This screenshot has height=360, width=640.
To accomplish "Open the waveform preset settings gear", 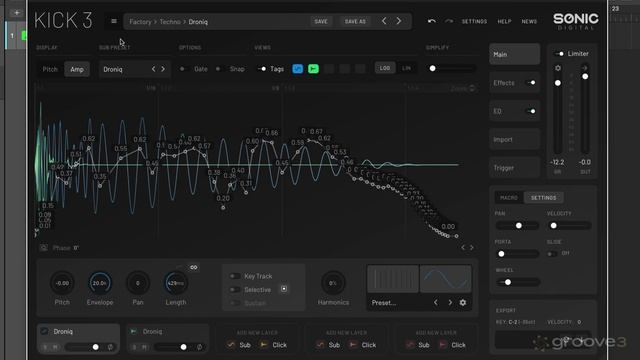I will pos(463,302).
